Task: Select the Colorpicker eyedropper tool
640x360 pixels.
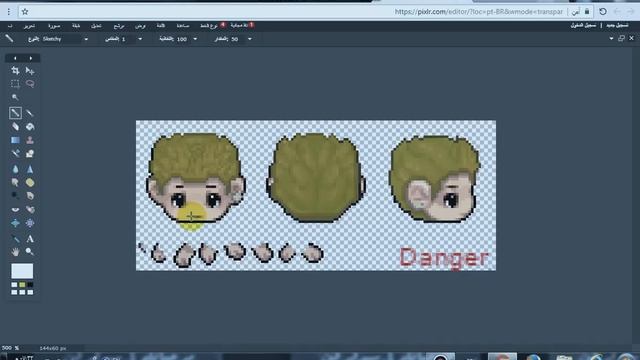Action: click(15, 239)
